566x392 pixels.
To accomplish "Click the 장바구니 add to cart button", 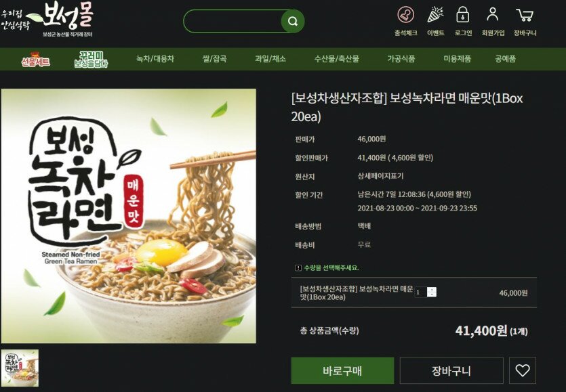I will click(451, 370).
